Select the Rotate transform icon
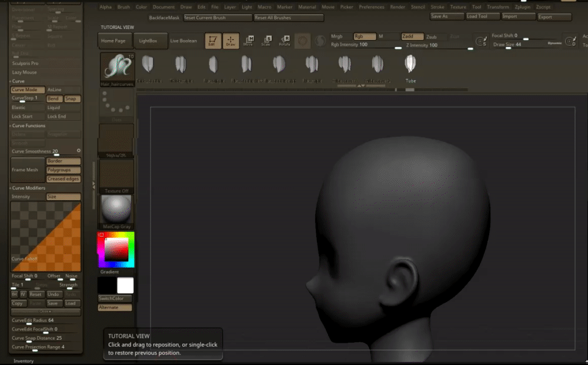 point(285,41)
